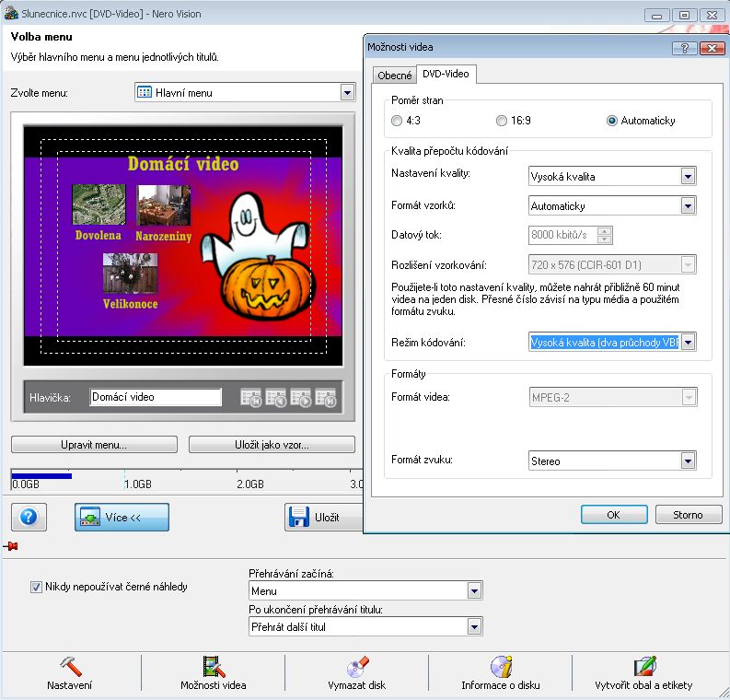Open the help question mark button
The height and width of the screenshot is (700, 730).
pos(29,517)
